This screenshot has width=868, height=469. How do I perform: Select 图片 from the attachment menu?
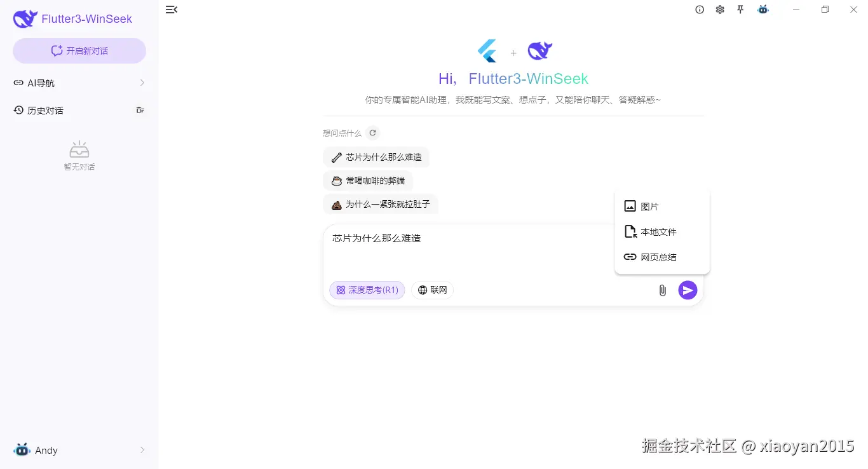click(x=649, y=206)
